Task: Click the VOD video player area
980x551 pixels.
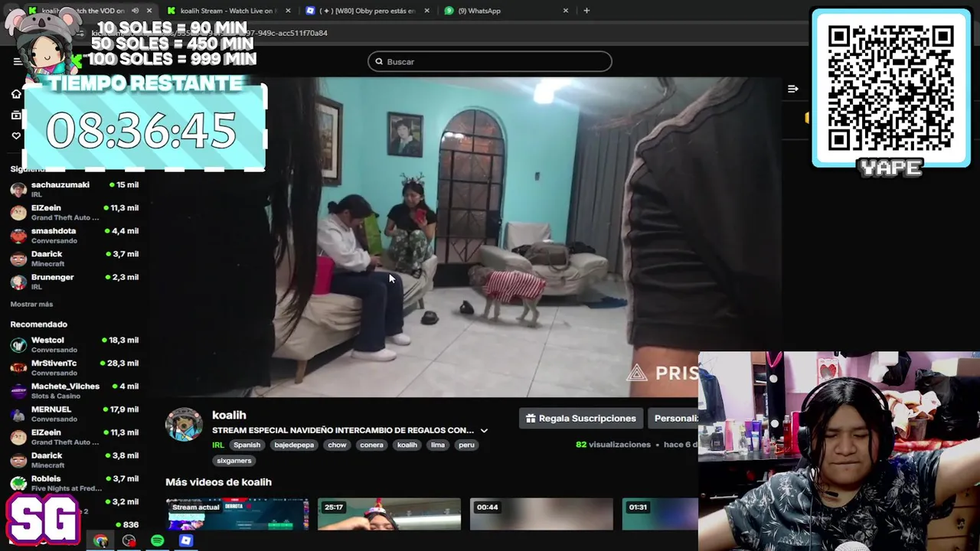Action: tap(465, 237)
